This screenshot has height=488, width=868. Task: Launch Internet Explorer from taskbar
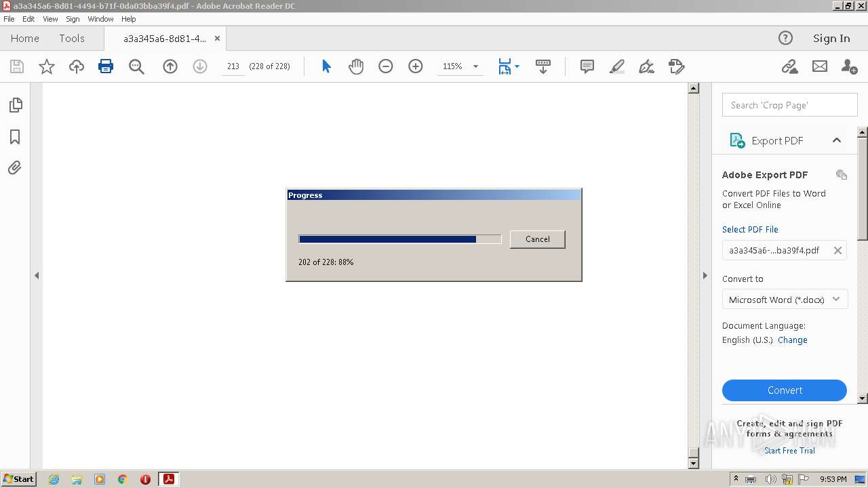point(54,479)
